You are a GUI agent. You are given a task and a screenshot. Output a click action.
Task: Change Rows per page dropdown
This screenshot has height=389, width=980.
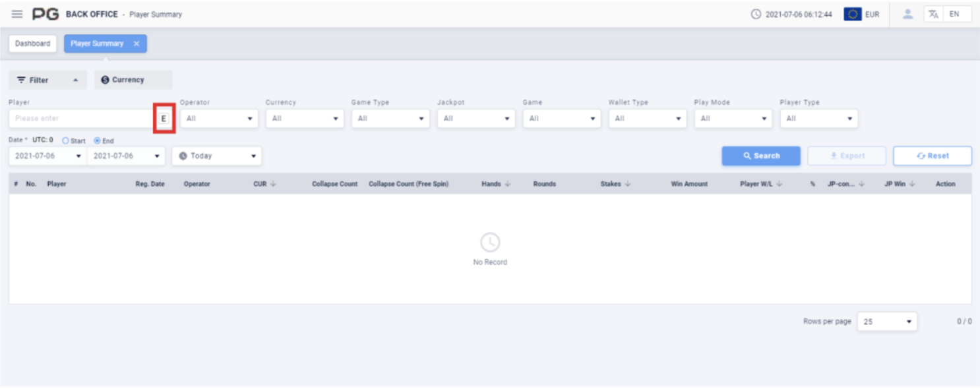tap(886, 322)
